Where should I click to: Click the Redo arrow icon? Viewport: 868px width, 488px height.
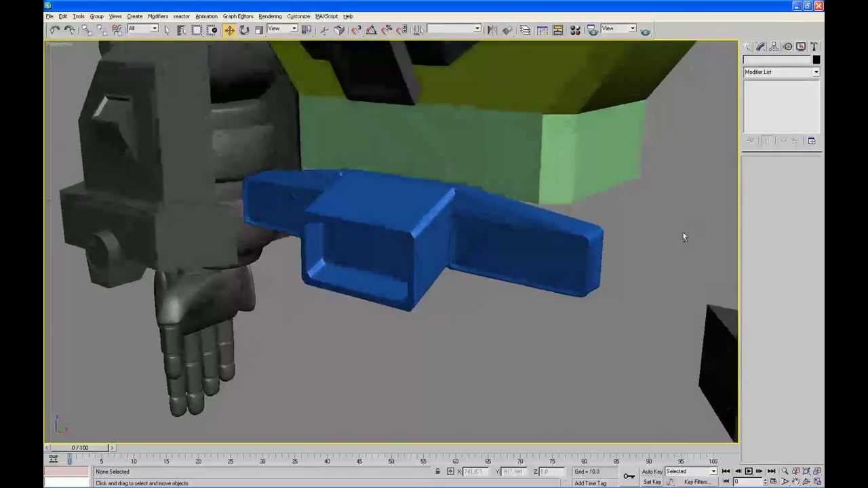pyautogui.click(x=70, y=30)
